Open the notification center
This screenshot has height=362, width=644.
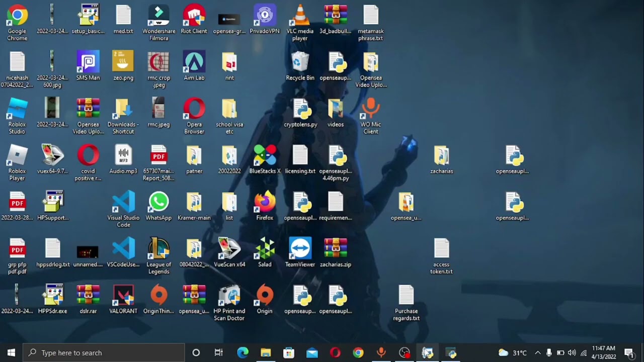pyautogui.click(x=629, y=352)
